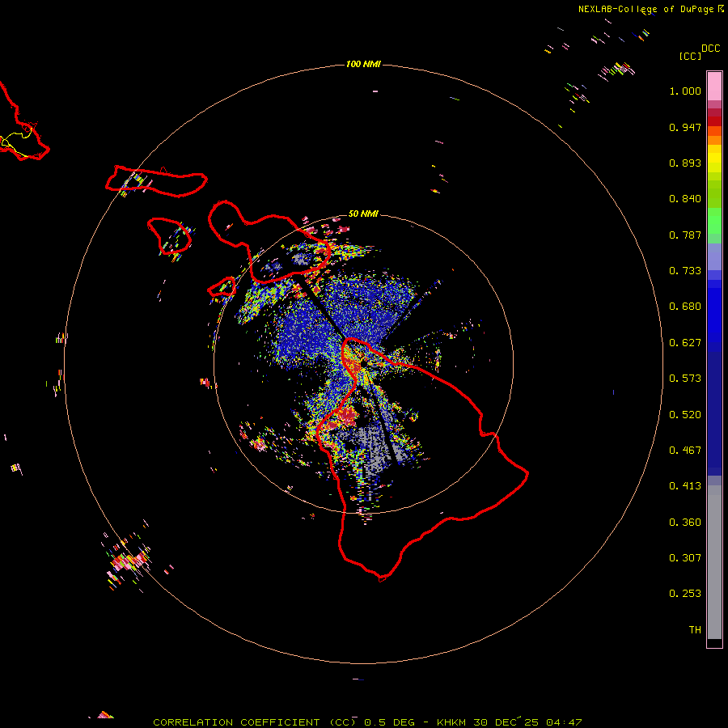Click the DCC label above the legend
728x728 pixels.
(710, 49)
